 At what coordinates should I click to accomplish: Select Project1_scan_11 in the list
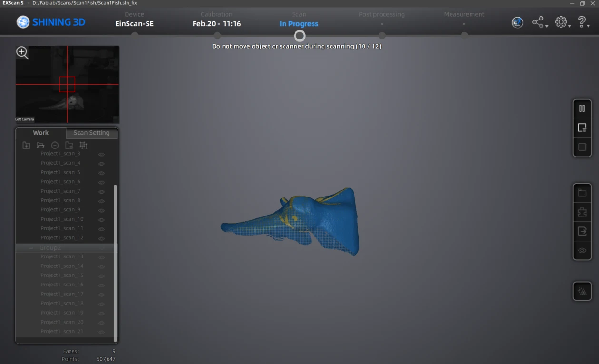coord(62,228)
